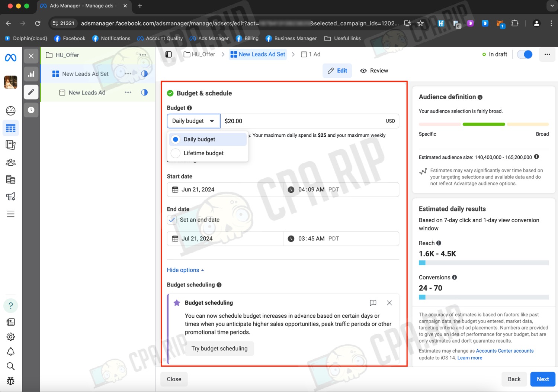The width and height of the screenshot is (558, 392).
Task: Toggle the half-circle status for New Leads Ad Set
Action: point(144,74)
